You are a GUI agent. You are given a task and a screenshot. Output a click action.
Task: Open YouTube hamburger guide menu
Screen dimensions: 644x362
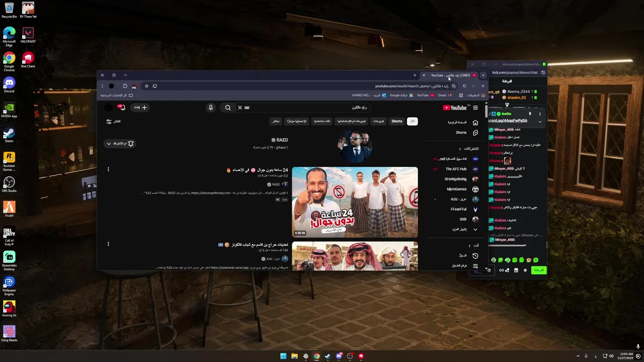click(475, 108)
